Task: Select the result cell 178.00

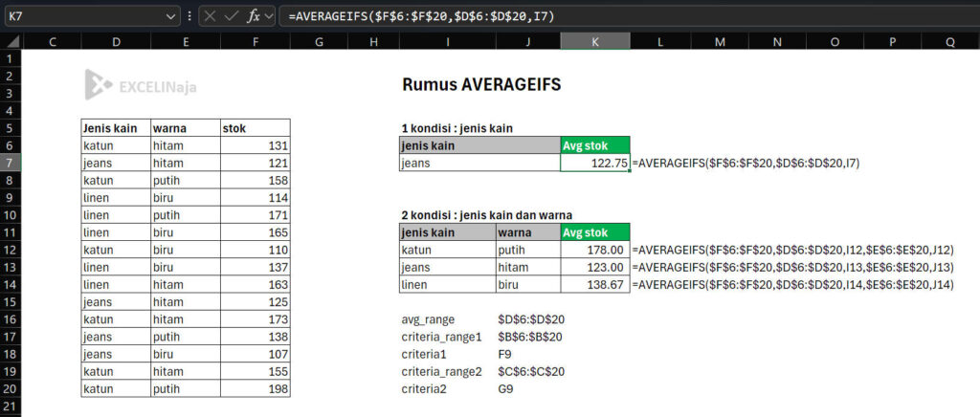Action: click(x=595, y=250)
